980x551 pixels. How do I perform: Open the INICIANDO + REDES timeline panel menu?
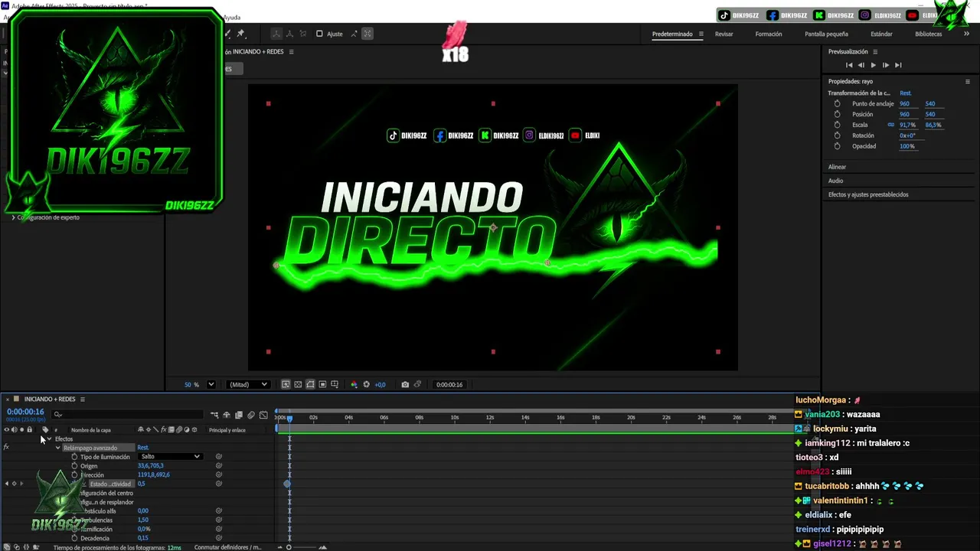83,399
